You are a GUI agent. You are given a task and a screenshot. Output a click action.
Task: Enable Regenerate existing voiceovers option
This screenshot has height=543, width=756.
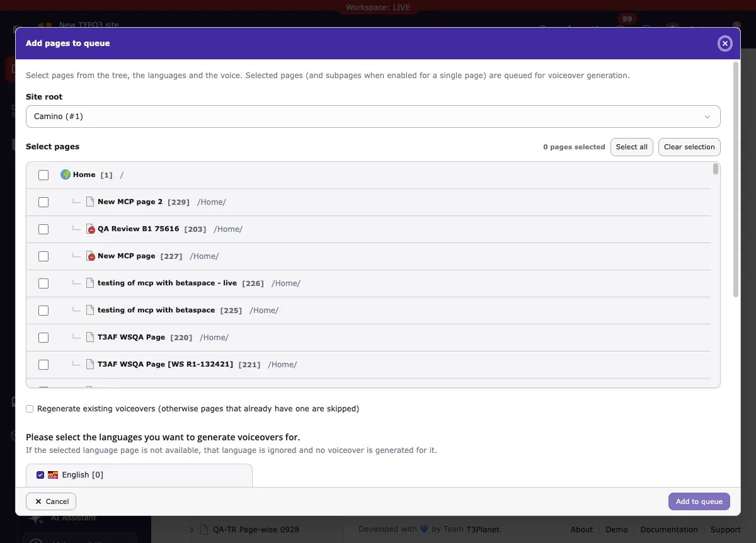pos(30,409)
